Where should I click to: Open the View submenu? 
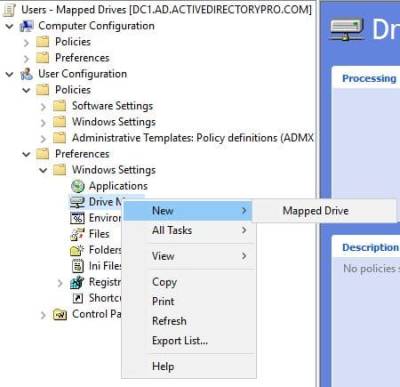tap(189, 256)
